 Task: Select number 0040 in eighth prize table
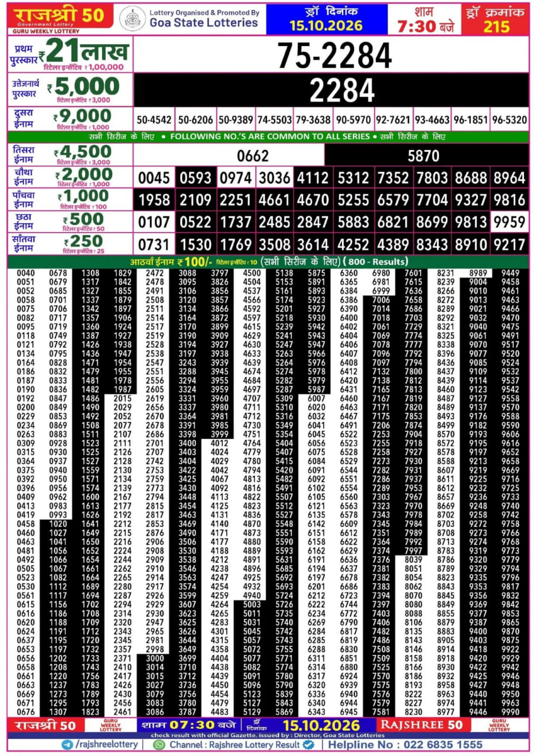[25, 272]
